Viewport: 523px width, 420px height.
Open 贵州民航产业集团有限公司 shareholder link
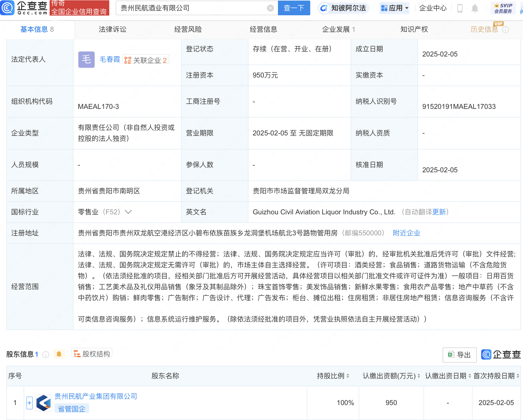(95, 396)
